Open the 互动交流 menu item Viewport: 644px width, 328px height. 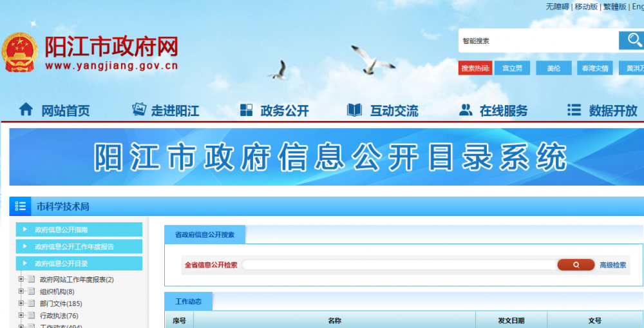tap(394, 111)
